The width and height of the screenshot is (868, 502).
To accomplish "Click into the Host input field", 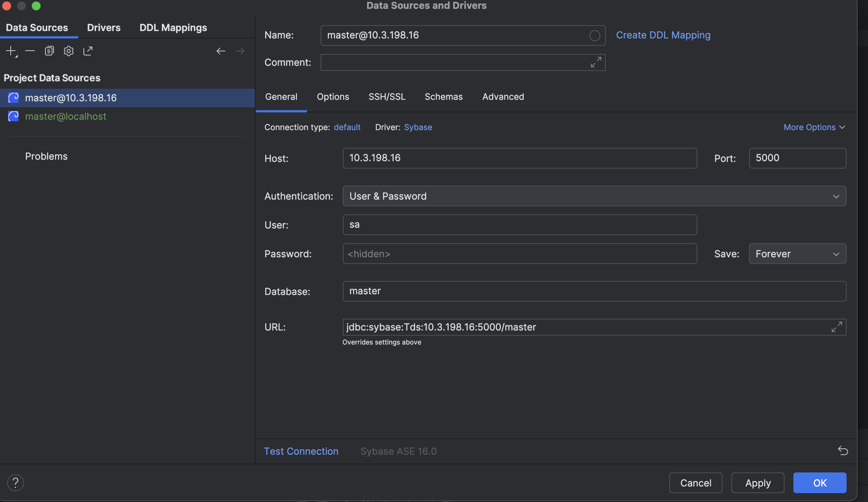I will click(x=520, y=158).
